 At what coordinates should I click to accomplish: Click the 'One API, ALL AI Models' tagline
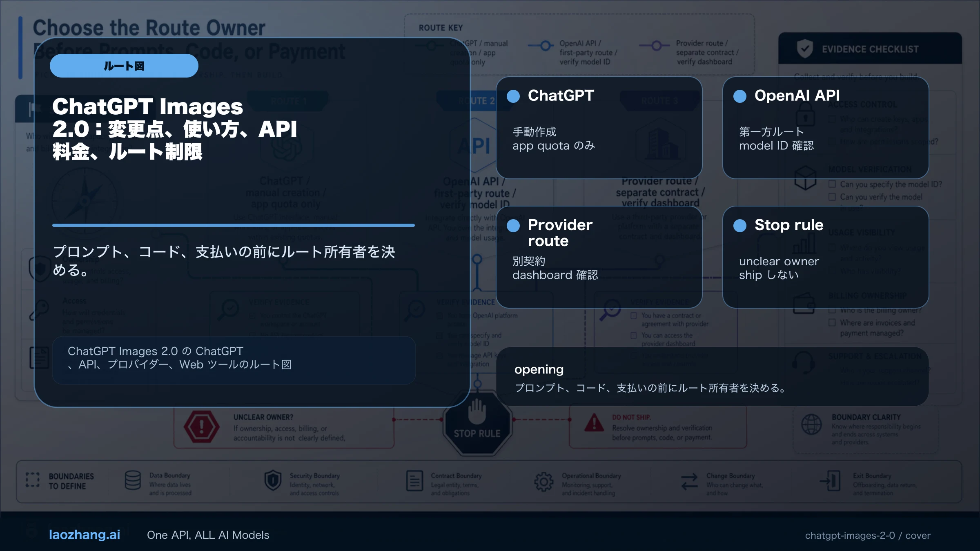(208, 535)
